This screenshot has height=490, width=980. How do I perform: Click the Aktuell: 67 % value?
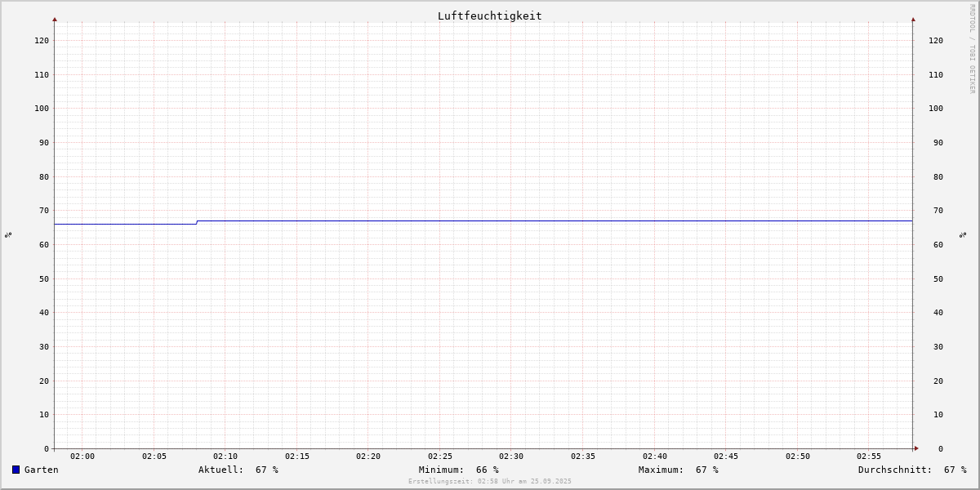coord(238,470)
